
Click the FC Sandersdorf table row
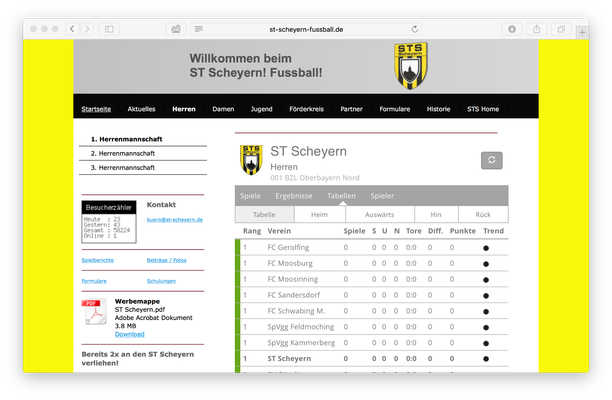[x=372, y=295]
